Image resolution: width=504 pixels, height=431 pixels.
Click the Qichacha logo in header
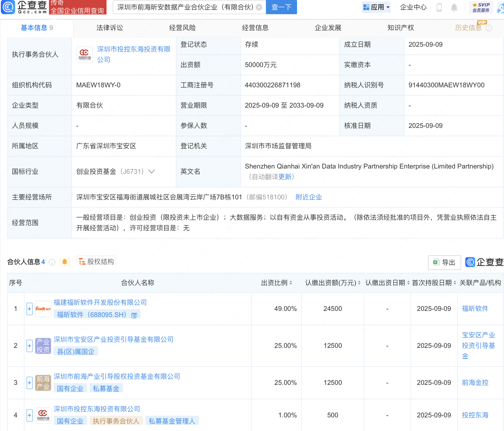(24, 7)
